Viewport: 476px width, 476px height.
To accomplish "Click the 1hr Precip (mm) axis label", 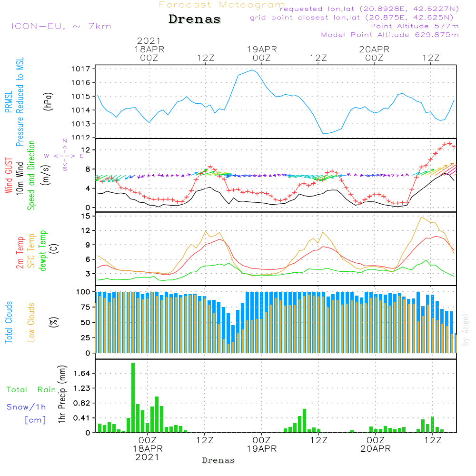I will pyautogui.click(x=62, y=394).
